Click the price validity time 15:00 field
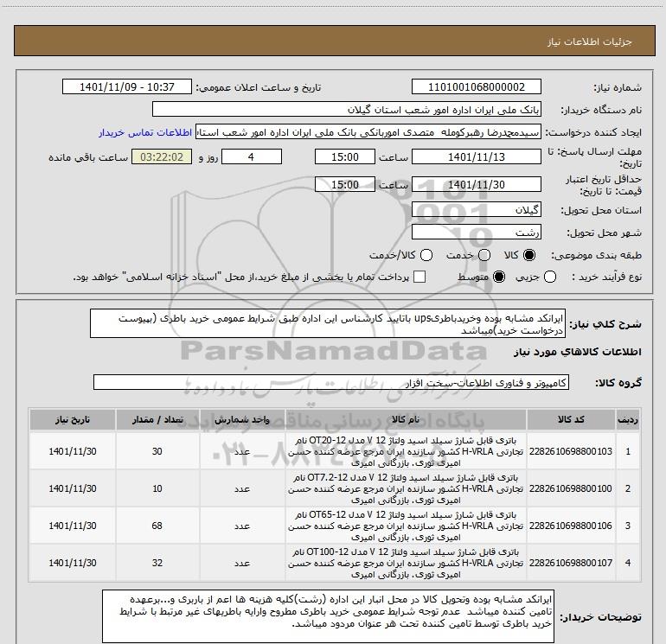This screenshot has width=666, height=644. 345,185
